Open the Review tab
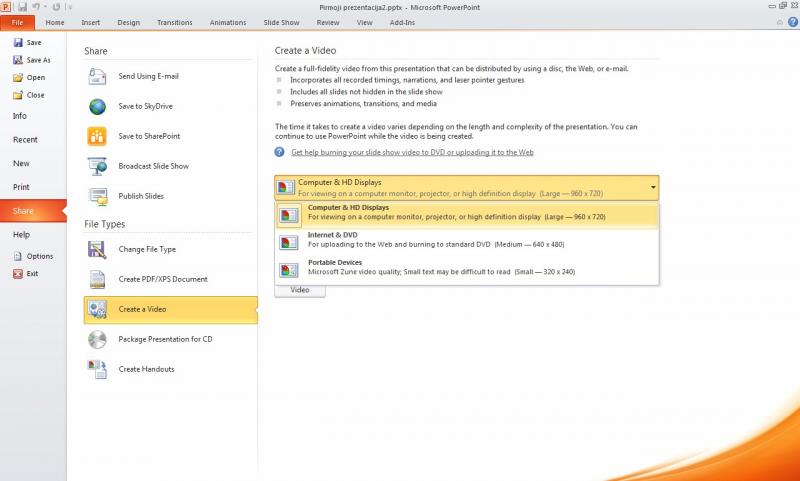Image resolution: width=800 pixels, height=481 pixels. click(328, 22)
